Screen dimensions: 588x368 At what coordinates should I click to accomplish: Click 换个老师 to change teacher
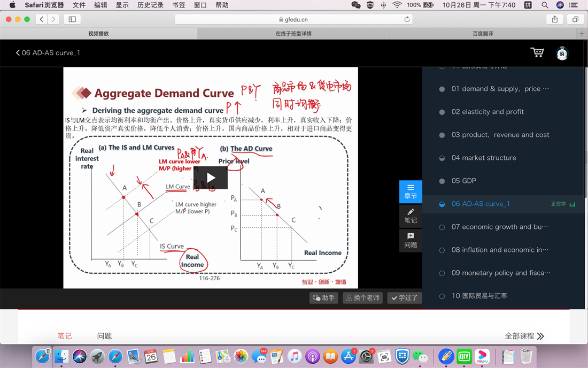click(362, 298)
